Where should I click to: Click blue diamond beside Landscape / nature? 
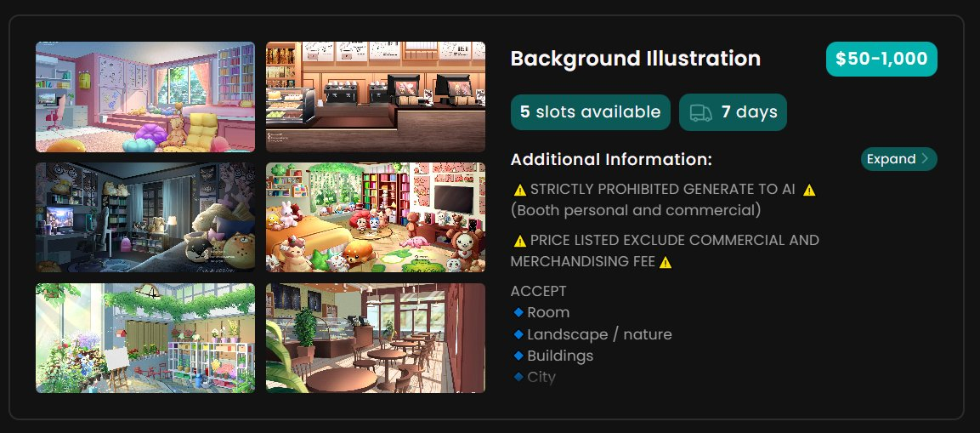[518, 334]
